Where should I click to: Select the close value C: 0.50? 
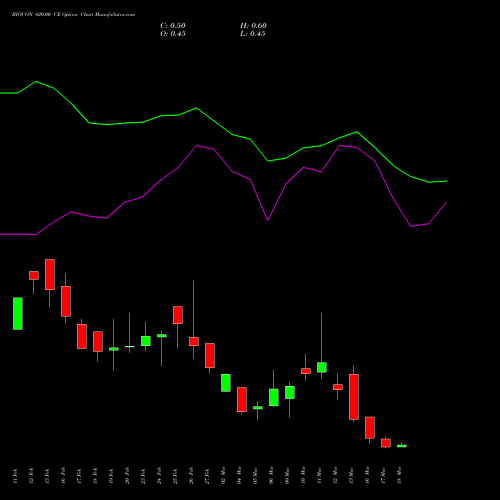pyautogui.click(x=173, y=26)
